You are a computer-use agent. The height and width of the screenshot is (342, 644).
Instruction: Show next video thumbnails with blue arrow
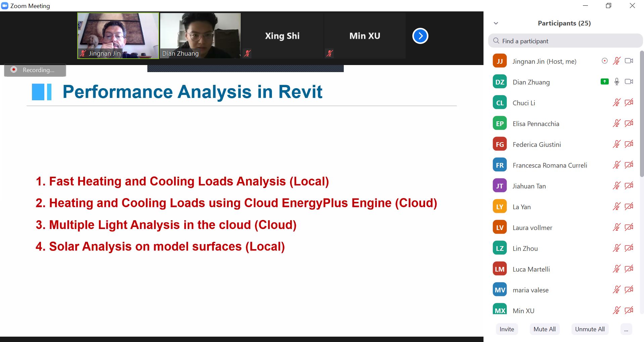420,36
